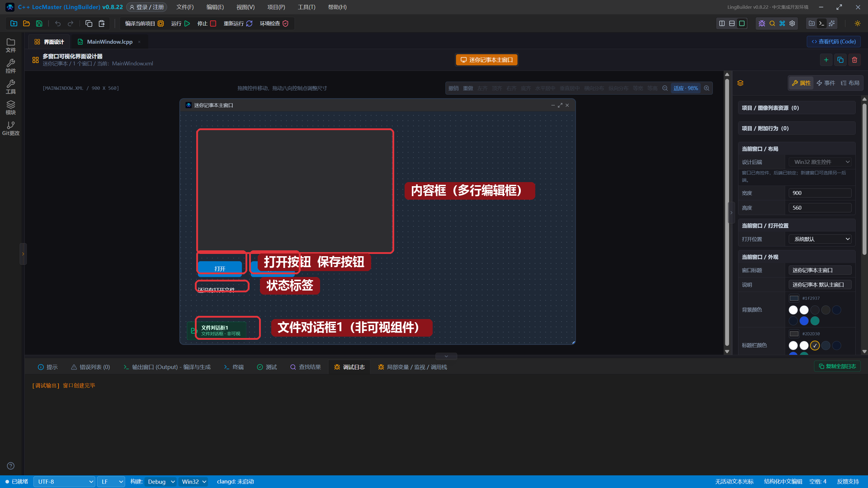The height and width of the screenshot is (488, 868).
Task: Click the code folder icon beside terminal
Action: 812,23
